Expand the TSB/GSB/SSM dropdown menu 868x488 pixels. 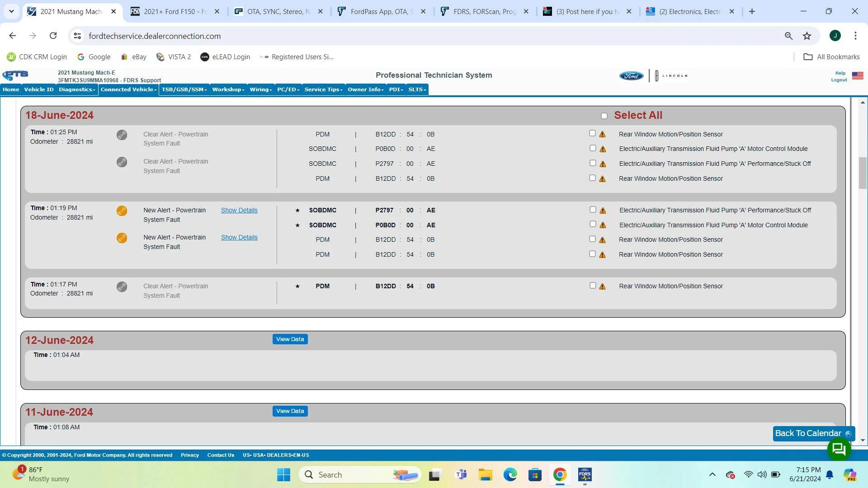pyautogui.click(x=184, y=89)
